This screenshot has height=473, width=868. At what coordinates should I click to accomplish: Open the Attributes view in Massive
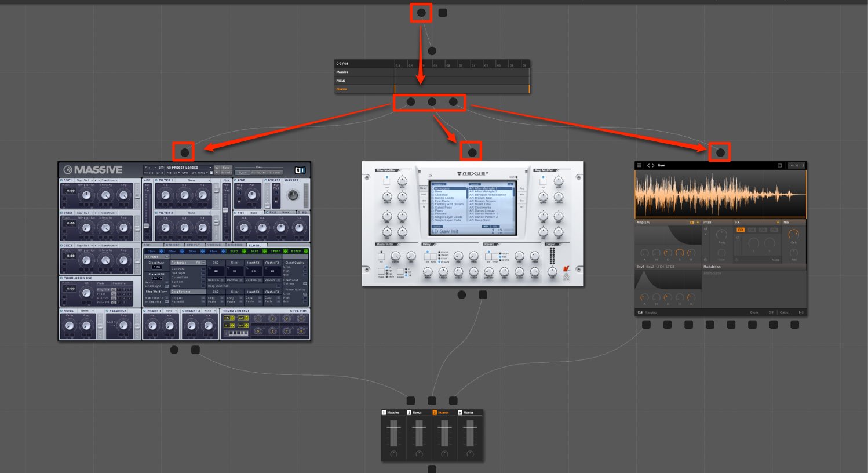pos(258,173)
